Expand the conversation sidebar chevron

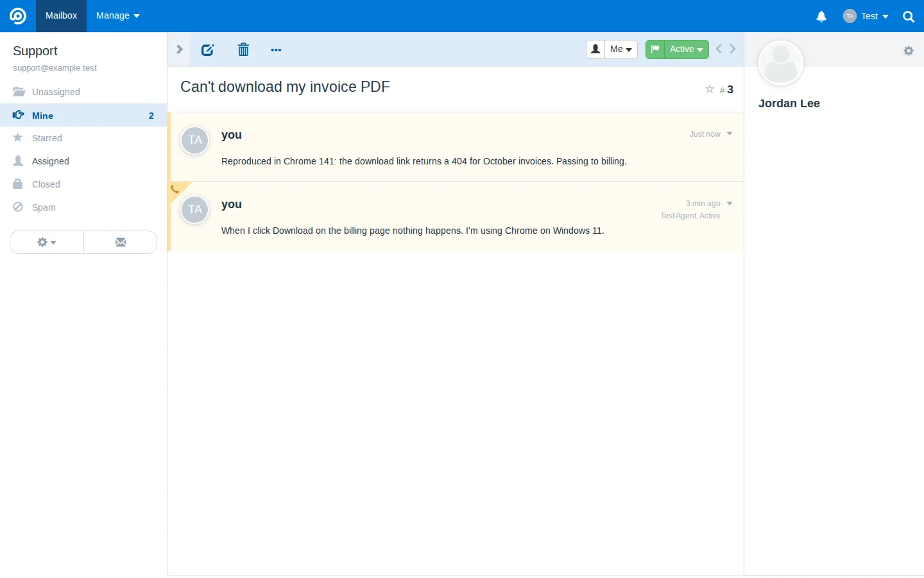[180, 49]
